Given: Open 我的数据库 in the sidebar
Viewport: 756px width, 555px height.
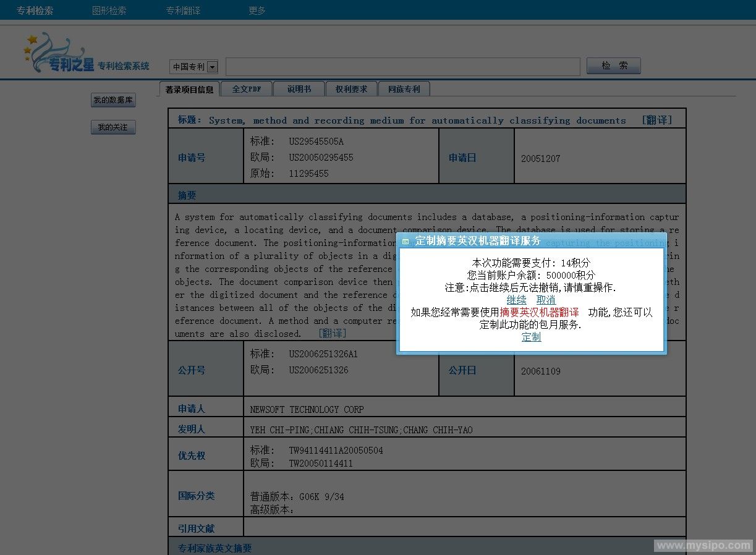Looking at the screenshot, I should (x=113, y=100).
